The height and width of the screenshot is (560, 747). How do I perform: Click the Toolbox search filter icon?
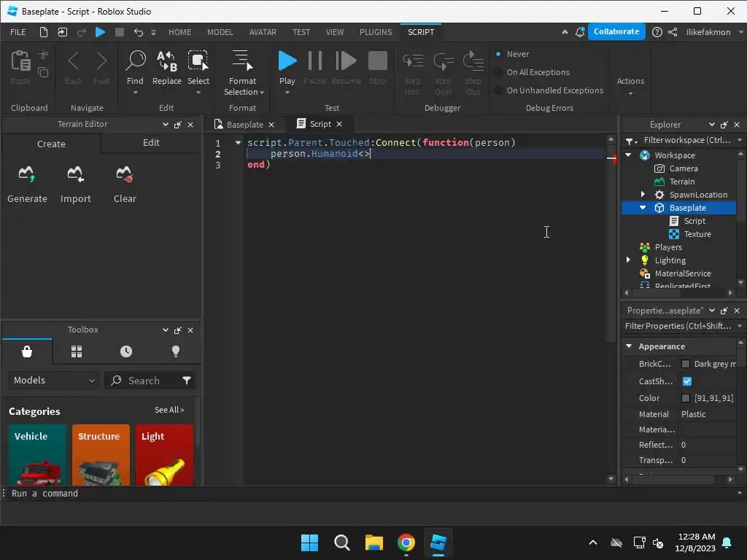pyautogui.click(x=187, y=380)
